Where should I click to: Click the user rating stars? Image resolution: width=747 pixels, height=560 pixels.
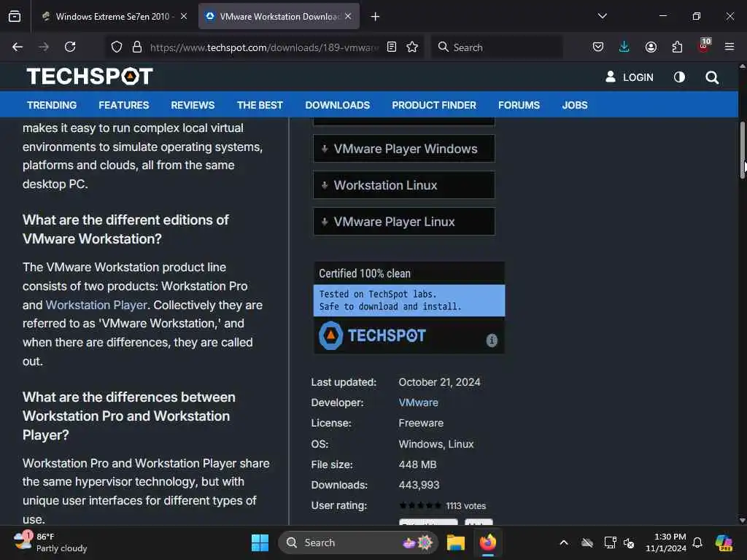tap(419, 505)
